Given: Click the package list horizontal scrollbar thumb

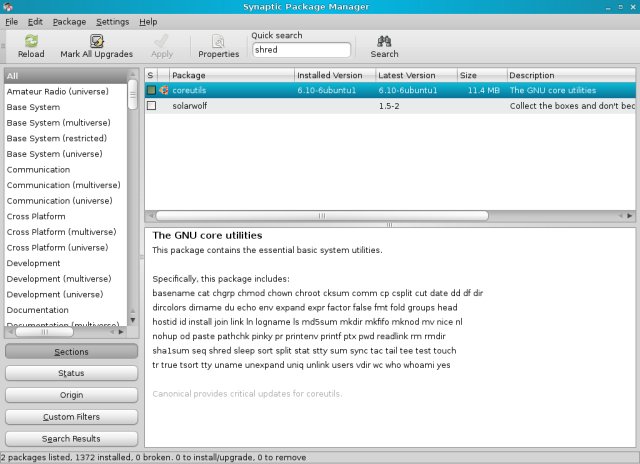Looking at the screenshot, I should (322, 215).
